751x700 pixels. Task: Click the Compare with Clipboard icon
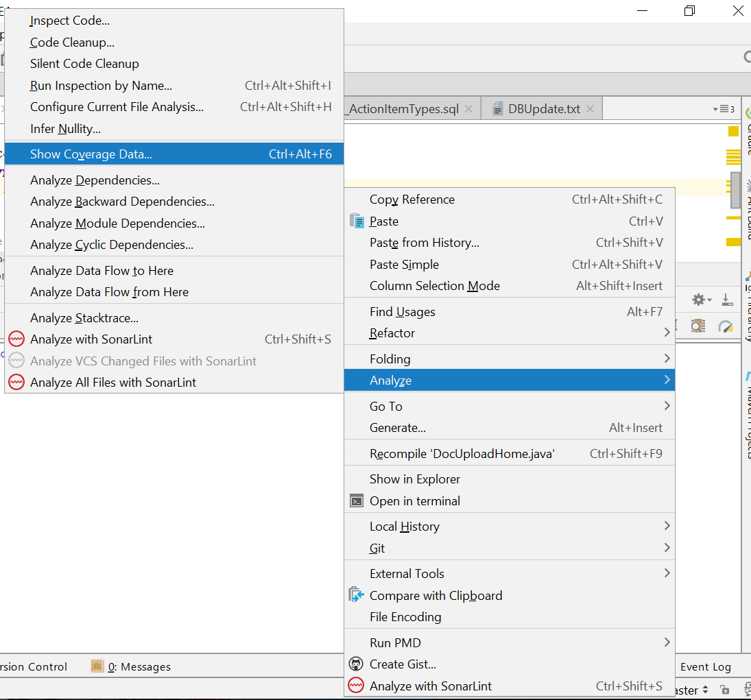pyautogui.click(x=357, y=595)
